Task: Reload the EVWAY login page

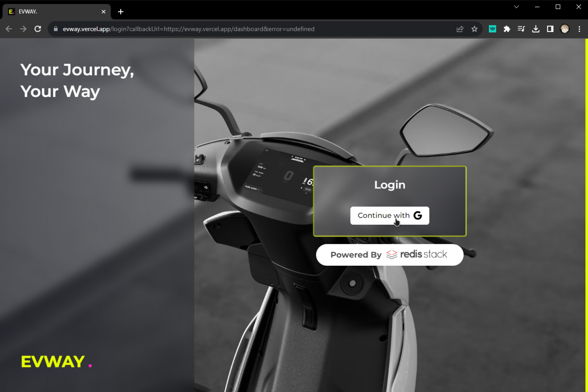Action: (38, 29)
